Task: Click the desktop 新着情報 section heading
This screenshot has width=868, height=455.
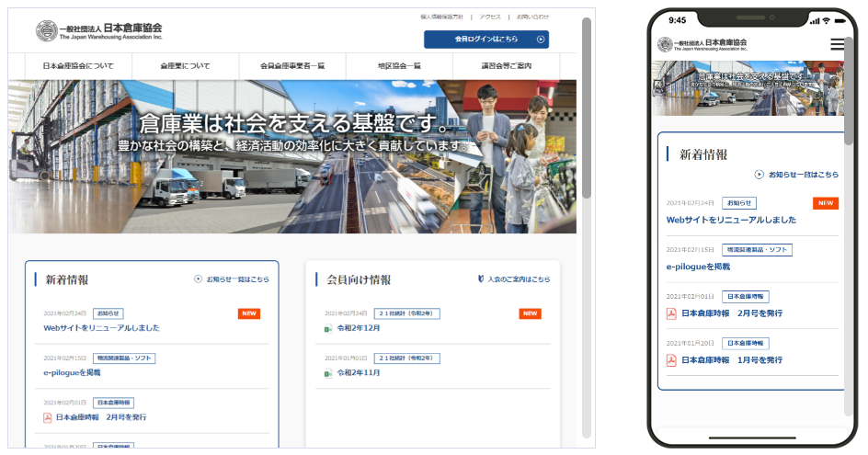Action: (67, 279)
